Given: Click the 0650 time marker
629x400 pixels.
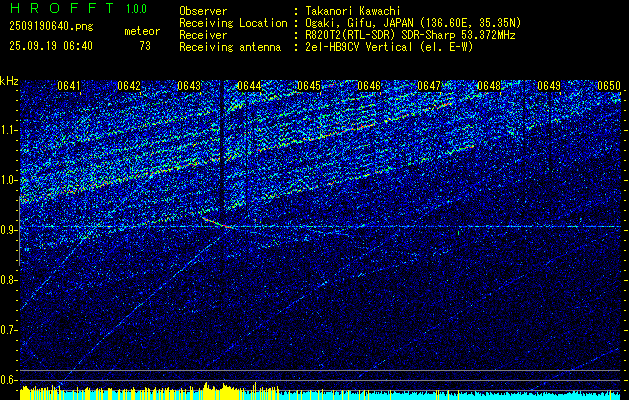Looking at the screenshot, I should tap(609, 86).
